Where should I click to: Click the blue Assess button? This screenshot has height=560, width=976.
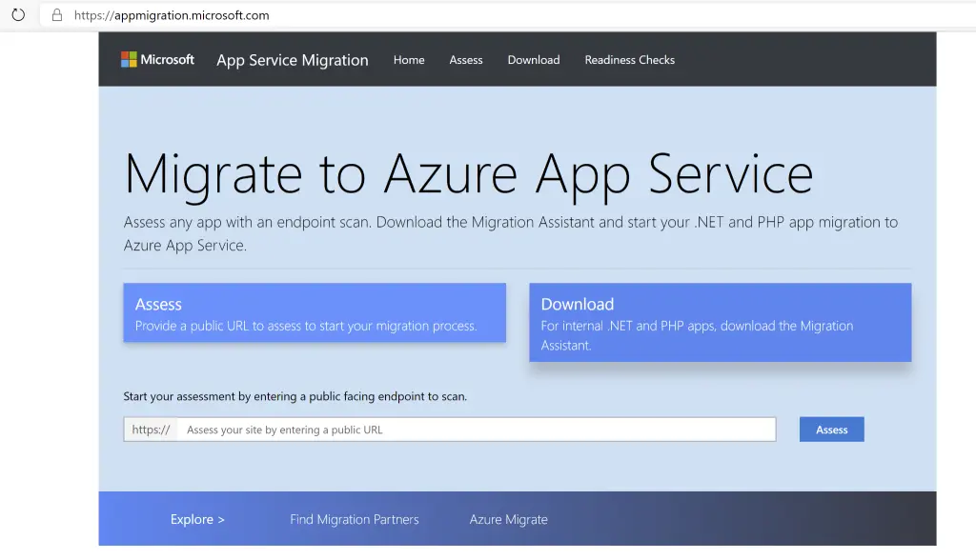coord(831,429)
